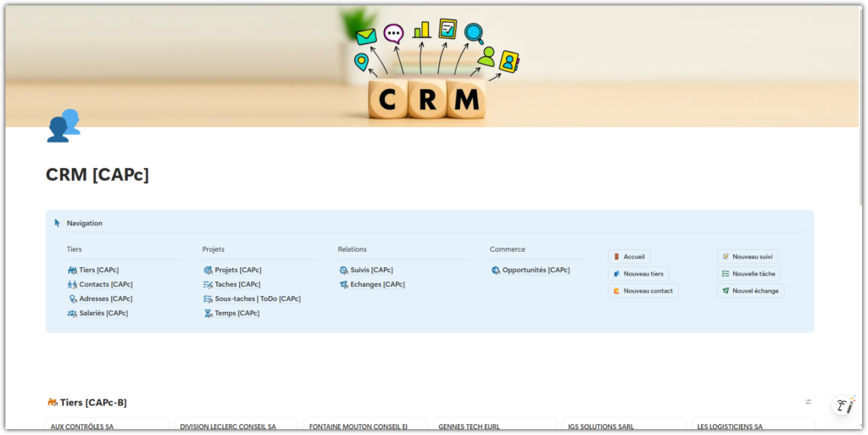Open the AUX CONTRÔLES SA card
The image size is (868, 435).
(107, 424)
